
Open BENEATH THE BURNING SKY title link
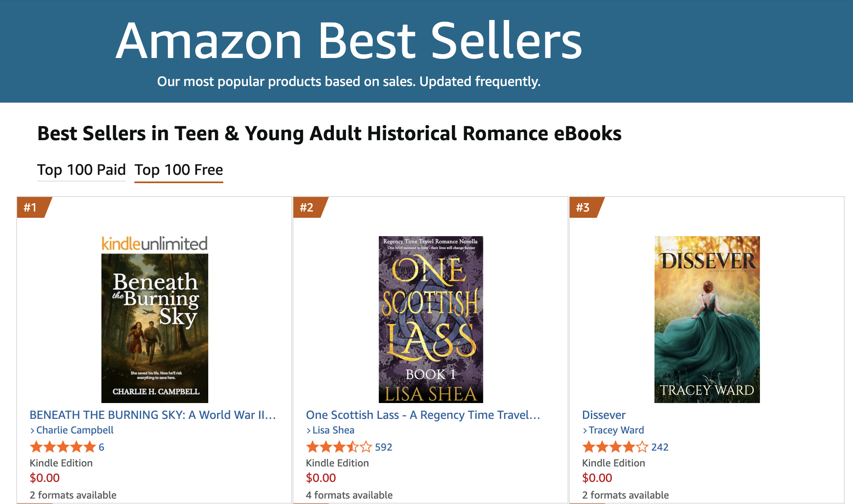pos(153,415)
